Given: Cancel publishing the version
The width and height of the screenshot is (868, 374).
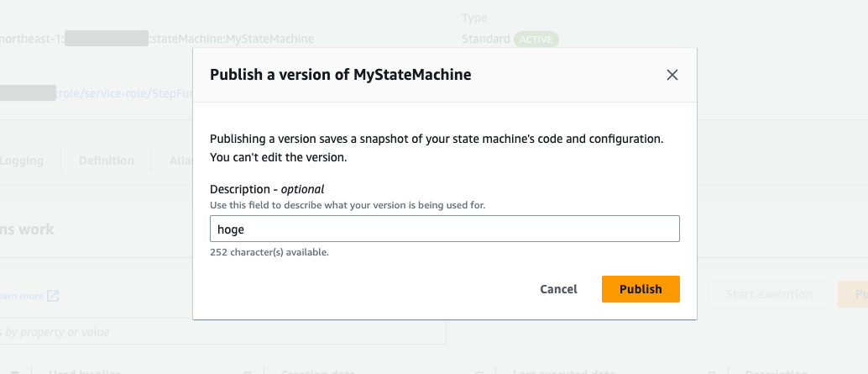Looking at the screenshot, I should [x=558, y=289].
